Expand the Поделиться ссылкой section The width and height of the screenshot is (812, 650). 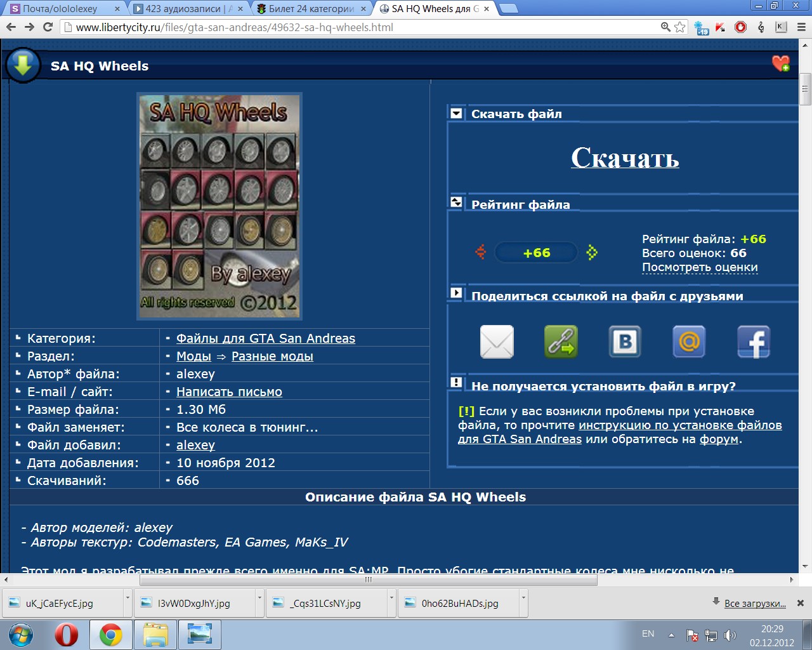456,293
